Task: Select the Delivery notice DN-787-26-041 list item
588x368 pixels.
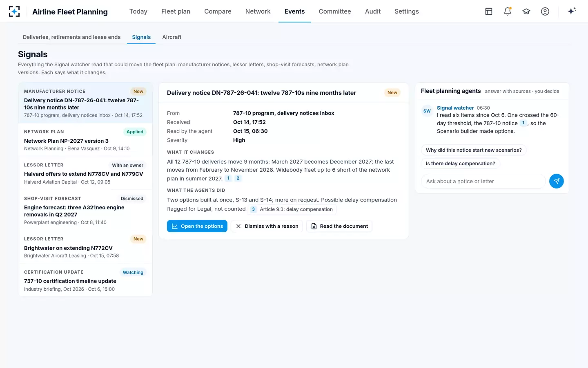Action: click(85, 103)
